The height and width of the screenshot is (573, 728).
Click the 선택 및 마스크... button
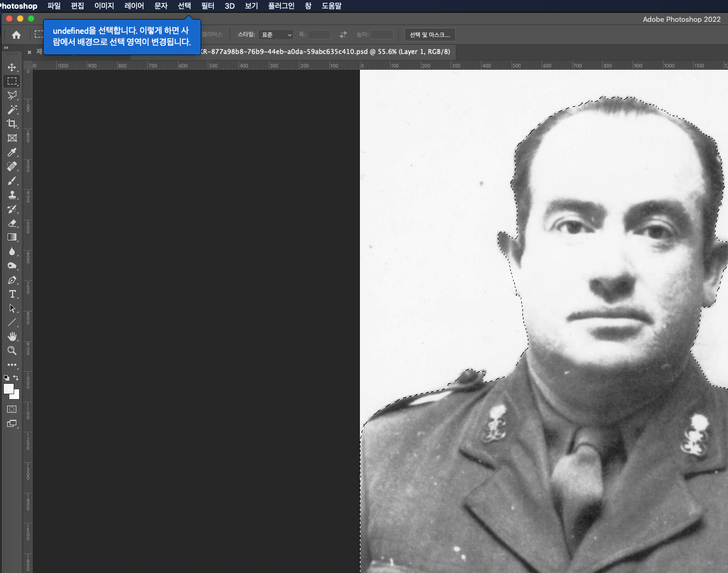pyautogui.click(x=430, y=35)
